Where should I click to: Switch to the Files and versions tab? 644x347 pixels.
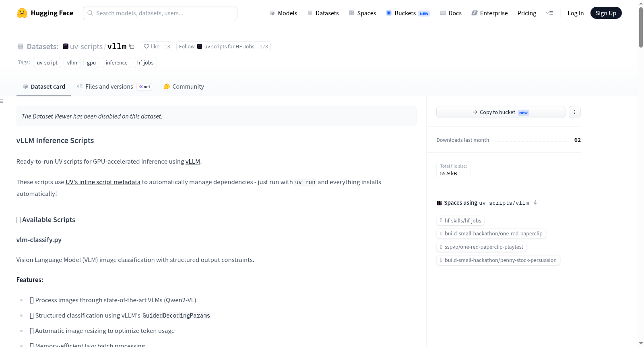coord(114,86)
